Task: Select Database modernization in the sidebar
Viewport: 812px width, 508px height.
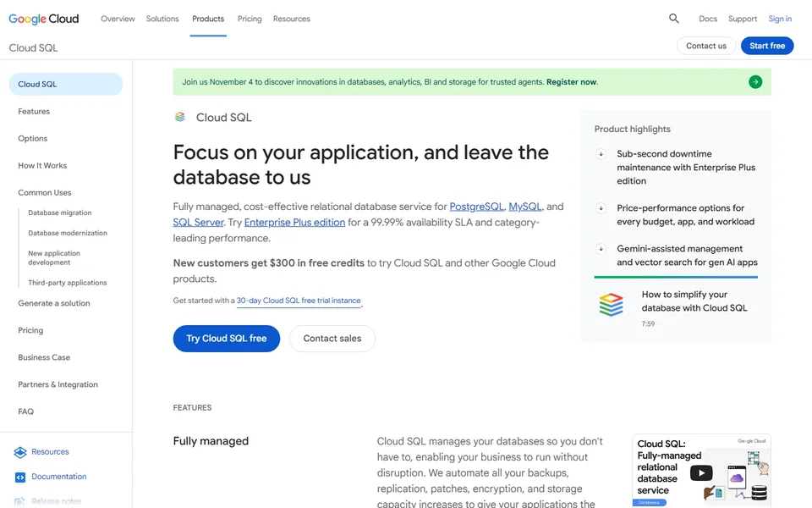Action: pyautogui.click(x=68, y=233)
